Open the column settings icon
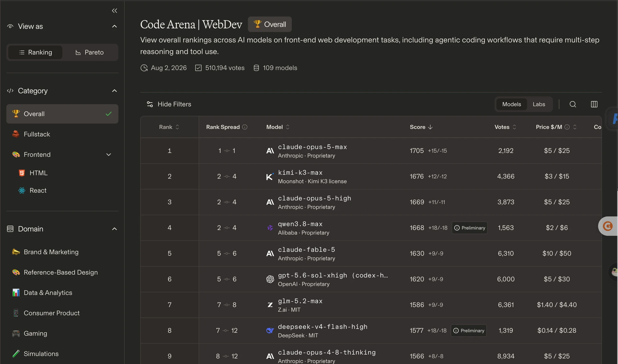 click(x=594, y=104)
